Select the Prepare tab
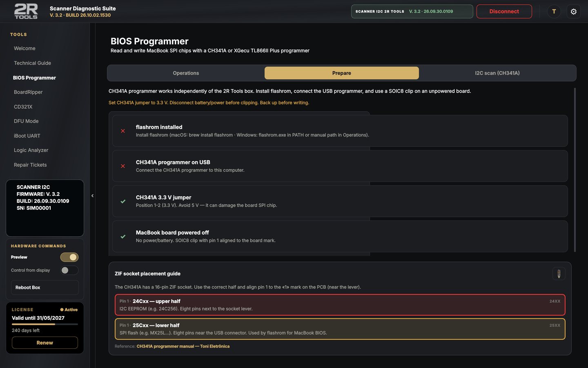 point(342,73)
